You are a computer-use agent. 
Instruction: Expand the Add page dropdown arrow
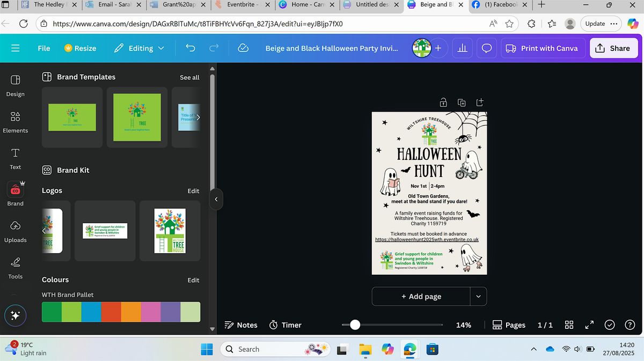coord(478,296)
